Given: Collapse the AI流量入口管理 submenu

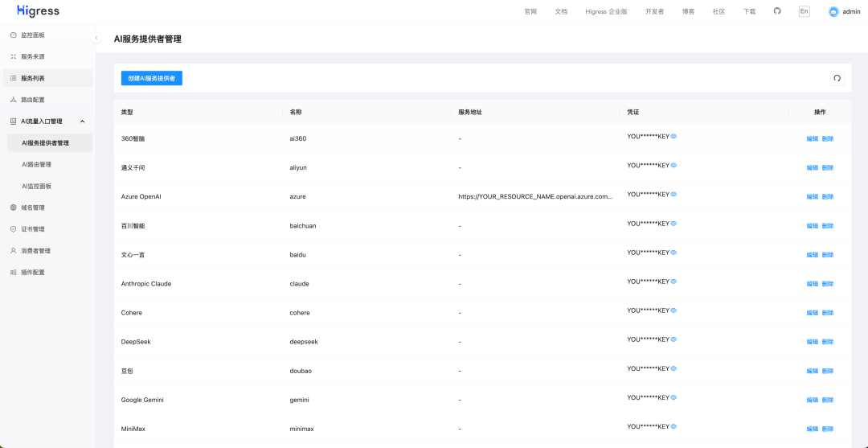Looking at the screenshot, I should click(83, 121).
